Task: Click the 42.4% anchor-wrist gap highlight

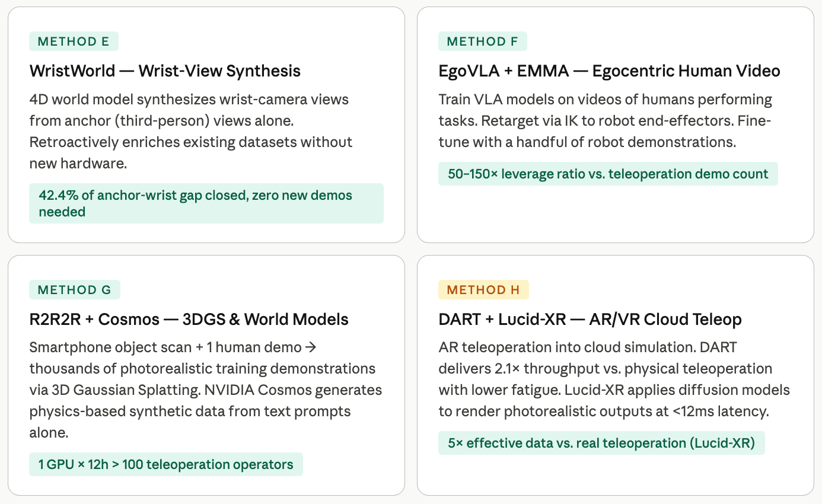Action: coord(206,203)
